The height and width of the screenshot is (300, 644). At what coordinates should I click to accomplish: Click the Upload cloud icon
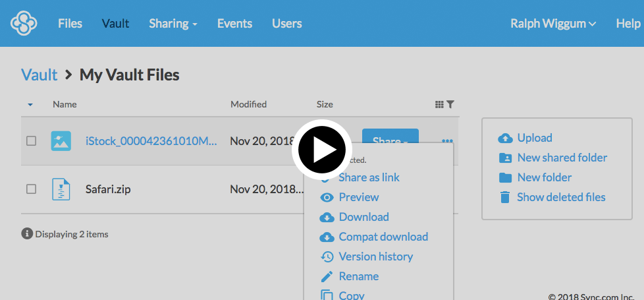tap(505, 138)
